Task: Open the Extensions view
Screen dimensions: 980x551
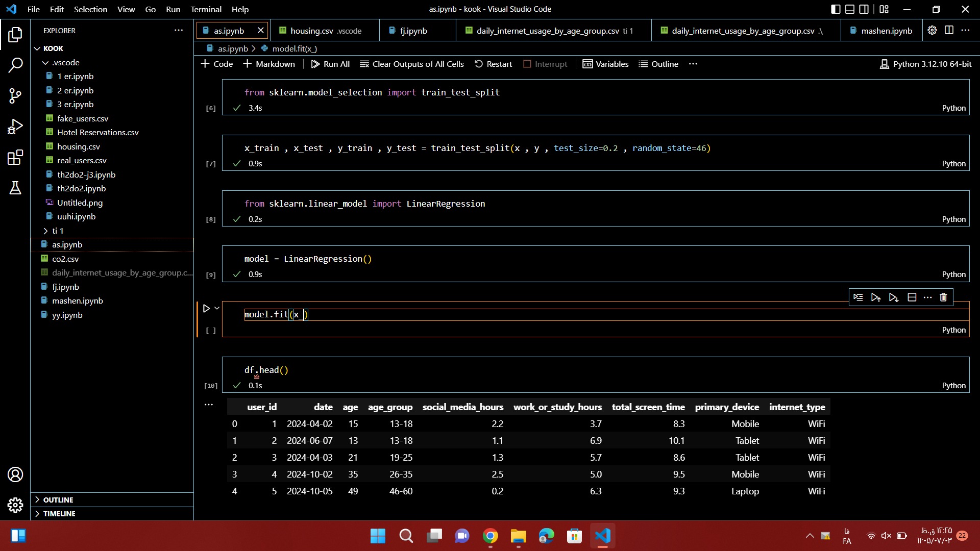Action: coord(15,157)
